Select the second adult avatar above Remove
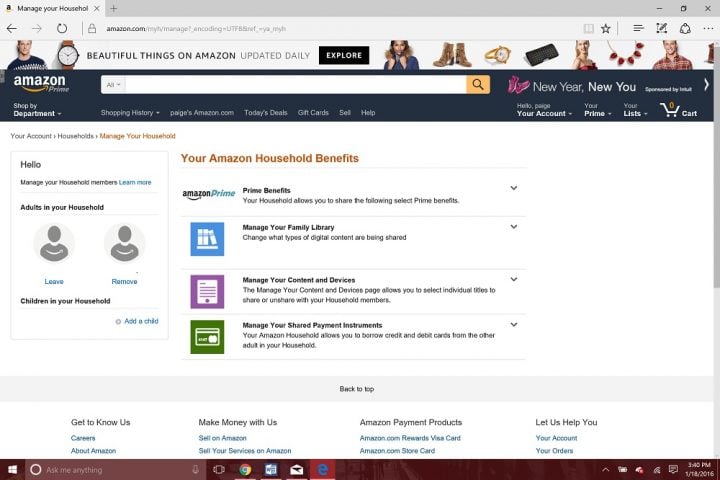Screen dimensions: 720x480 [x=124, y=243]
